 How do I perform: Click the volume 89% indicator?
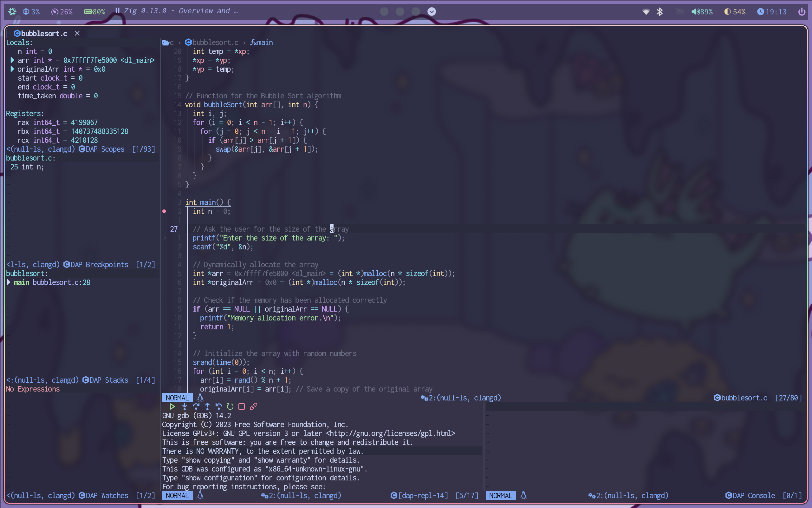(x=702, y=11)
